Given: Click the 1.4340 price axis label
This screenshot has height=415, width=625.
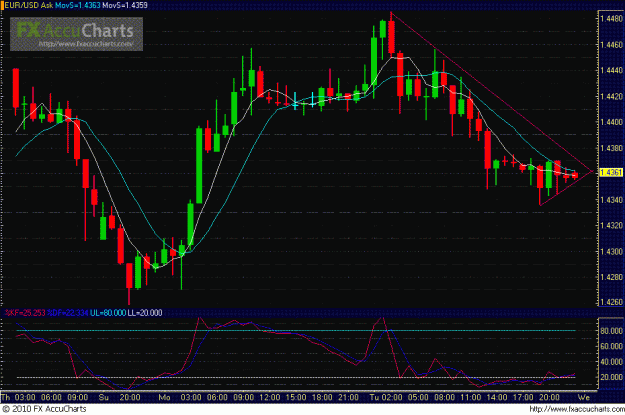Looking at the screenshot, I should click(x=611, y=199).
